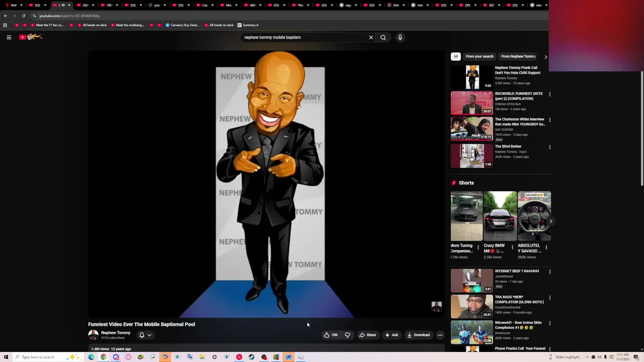The width and height of the screenshot is (644, 362).
Task: Open Summary A bookmark
Action: (248, 25)
